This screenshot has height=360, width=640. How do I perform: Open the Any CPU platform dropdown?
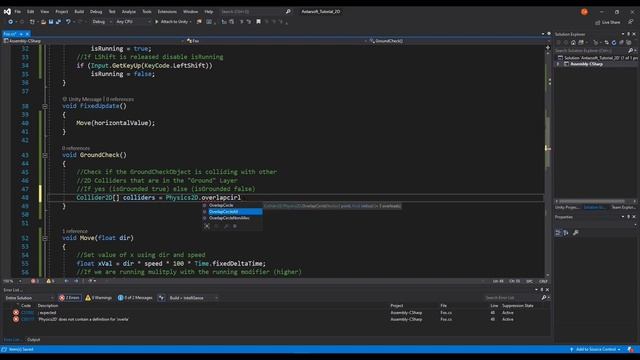click(133, 22)
